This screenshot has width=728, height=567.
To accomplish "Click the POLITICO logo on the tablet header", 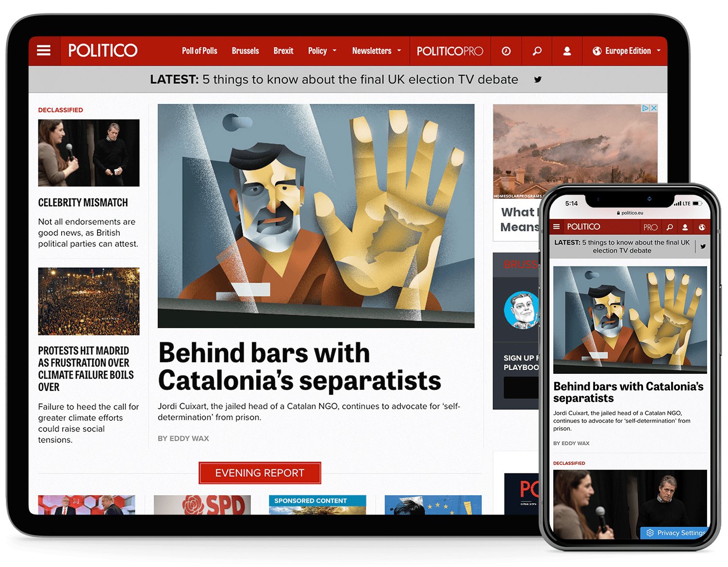I will [103, 50].
